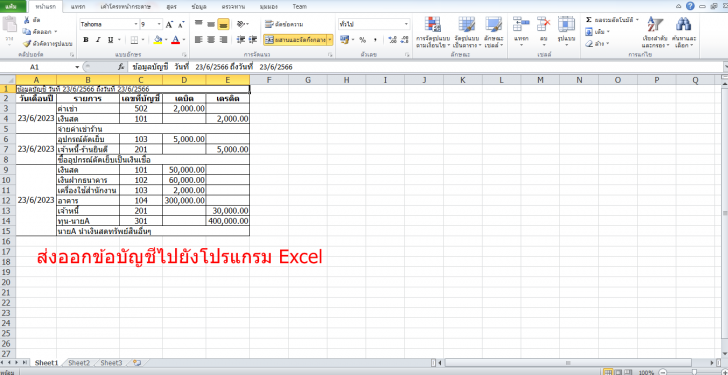This screenshot has width=728, height=375.
Task: Click the red Font Color letter A
Action: (x=176, y=40)
